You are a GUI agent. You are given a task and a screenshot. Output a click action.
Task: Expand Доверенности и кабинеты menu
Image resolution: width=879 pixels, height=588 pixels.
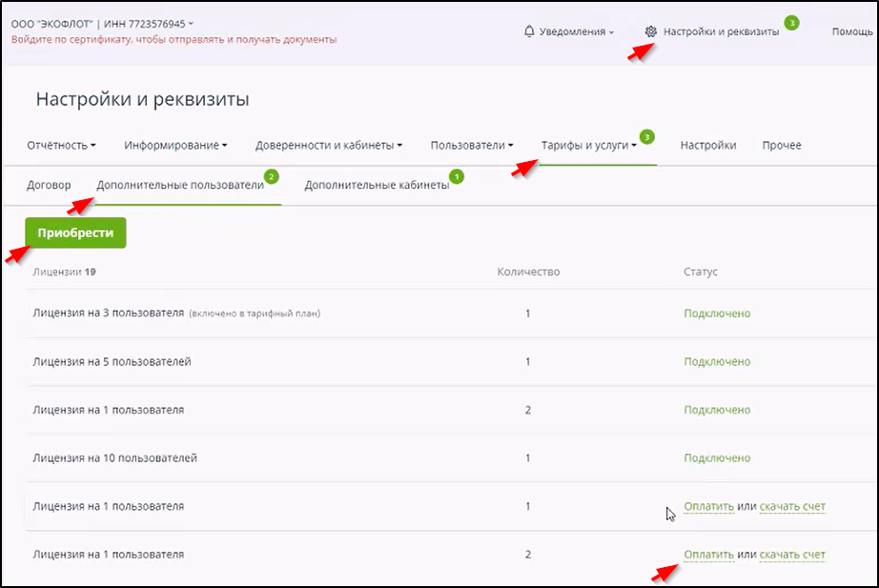(329, 146)
